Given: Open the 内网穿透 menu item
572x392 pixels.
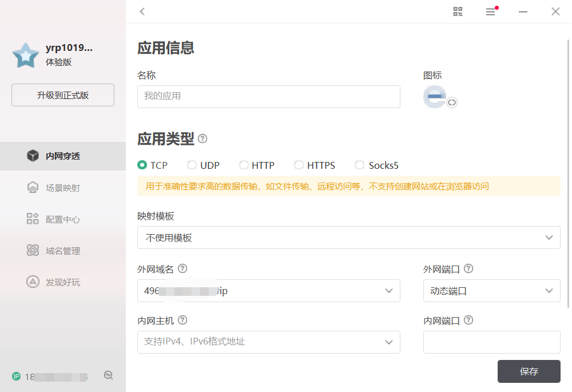Looking at the screenshot, I should pos(63,156).
